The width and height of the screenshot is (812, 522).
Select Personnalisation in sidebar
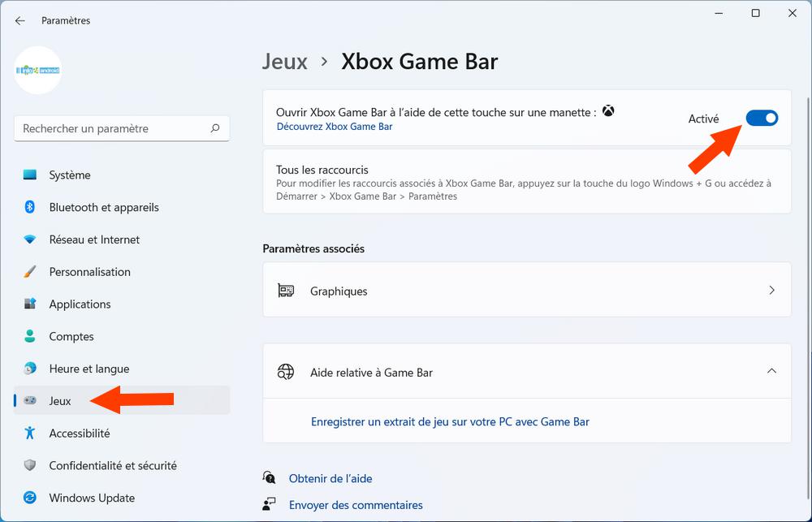[122, 272]
